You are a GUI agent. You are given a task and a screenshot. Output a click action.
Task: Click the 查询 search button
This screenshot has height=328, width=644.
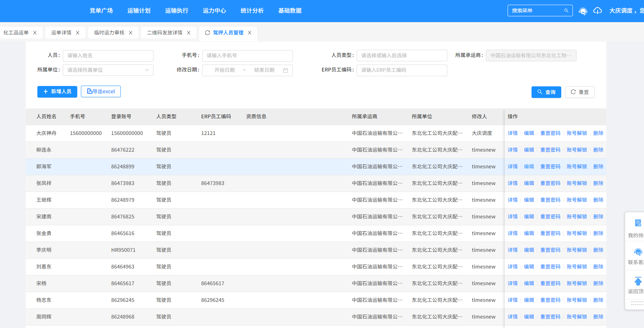tap(546, 92)
